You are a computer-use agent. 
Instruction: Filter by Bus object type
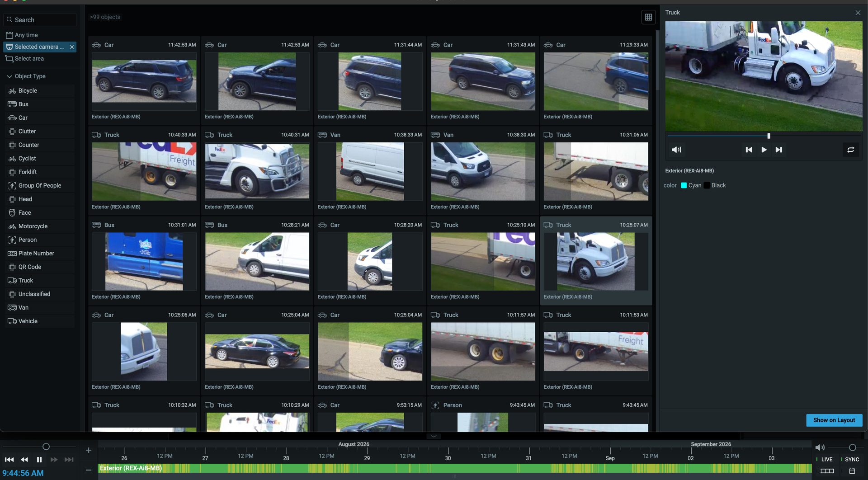(39, 104)
